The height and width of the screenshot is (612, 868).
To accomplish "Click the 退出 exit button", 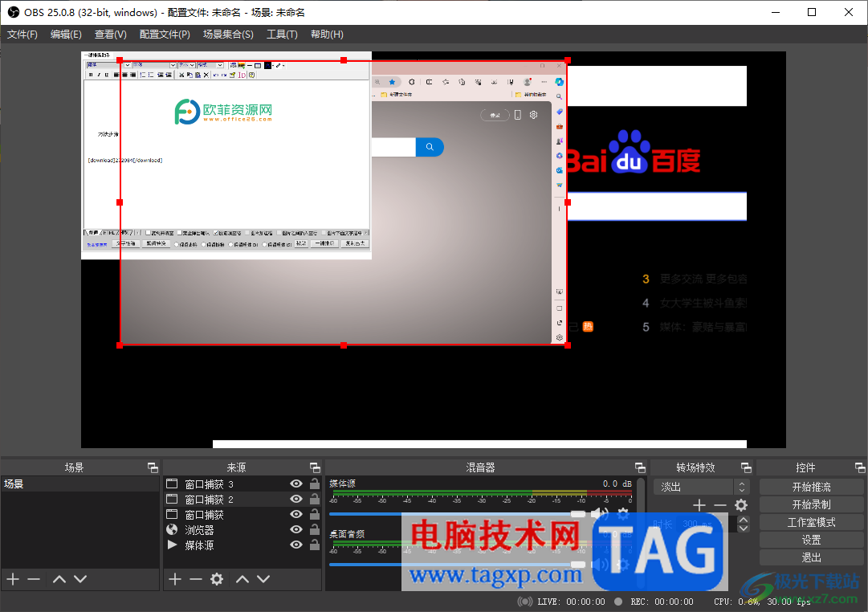I will pos(811,557).
